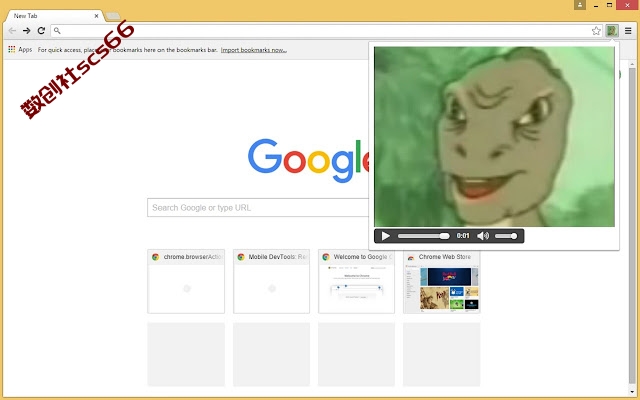Screen dimensions: 640x400
Task: Go back with the back arrow
Action: click(x=12, y=31)
